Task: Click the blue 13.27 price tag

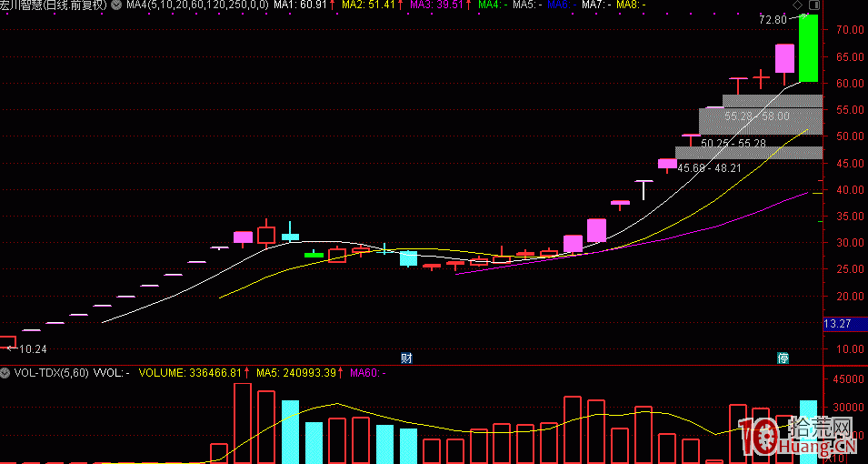Action: 845,324
